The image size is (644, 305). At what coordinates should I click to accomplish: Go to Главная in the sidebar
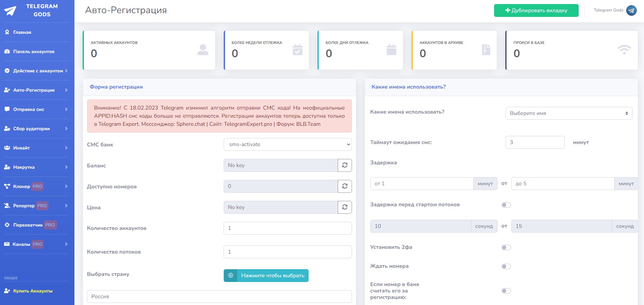pyautogui.click(x=22, y=32)
